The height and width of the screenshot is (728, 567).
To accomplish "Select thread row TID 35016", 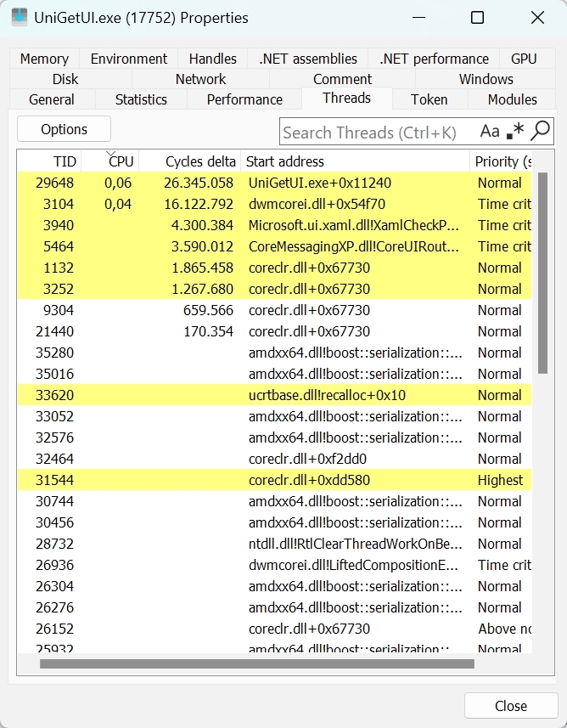I will [275, 374].
